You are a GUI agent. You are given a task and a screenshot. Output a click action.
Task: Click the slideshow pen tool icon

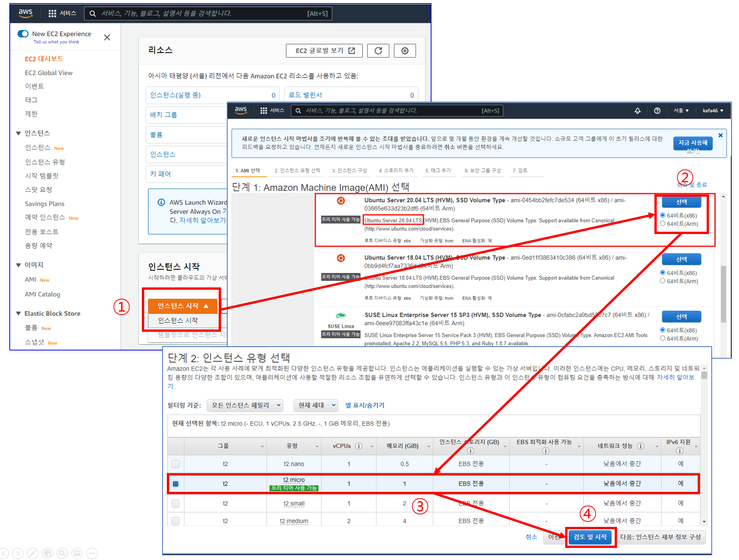[33, 553]
